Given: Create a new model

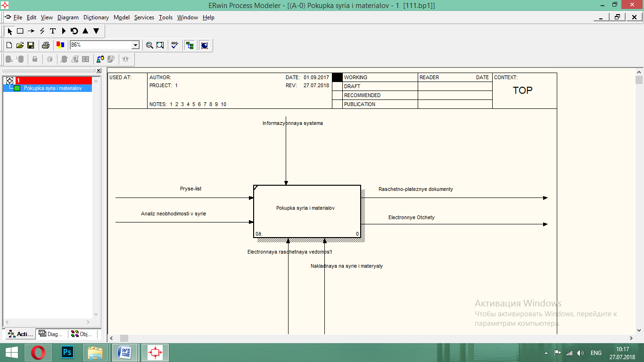Looking at the screenshot, I should [x=9, y=45].
